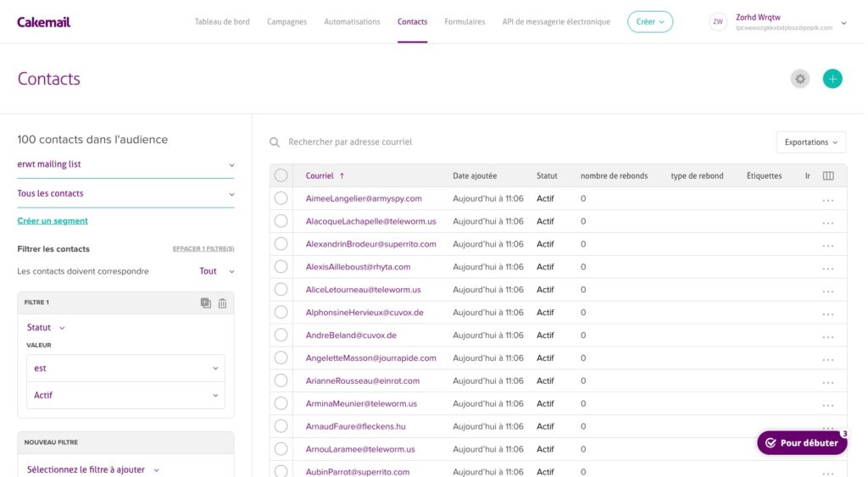
Task: Open row options for AlphonsineHervieux@cuvox.de
Action: click(827, 313)
